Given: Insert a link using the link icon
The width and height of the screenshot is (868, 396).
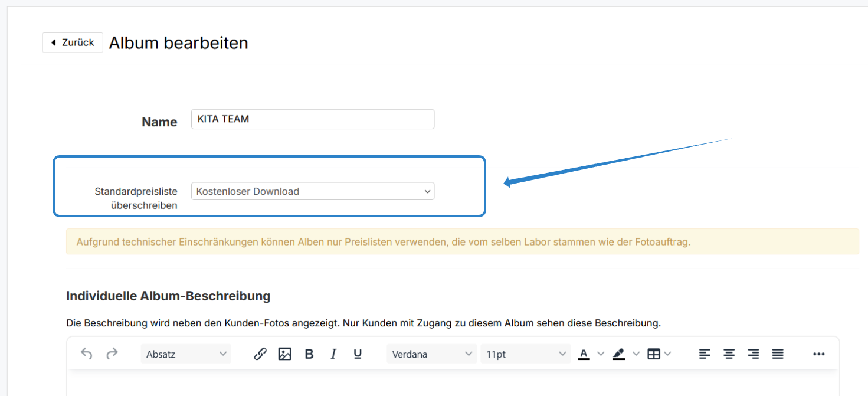Looking at the screenshot, I should (x=260, y=354).
